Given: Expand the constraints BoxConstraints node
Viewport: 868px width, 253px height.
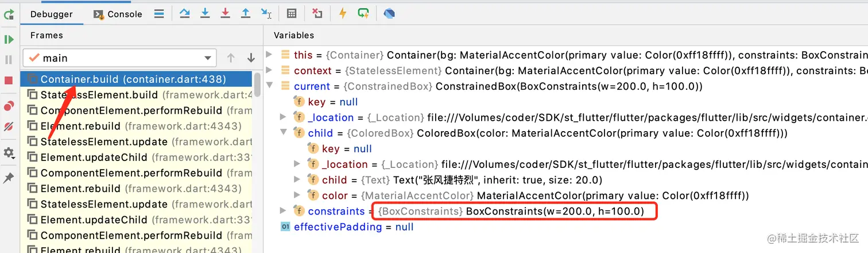Looking at the screenshot, I should point(283,211).
